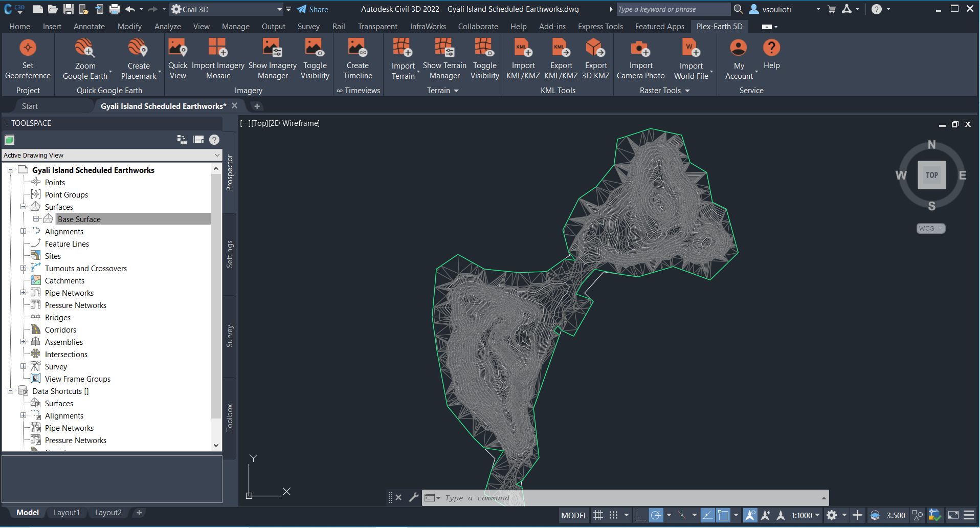Collapse the Data Shortcuts tree node
980x528 pixels.
pos(10,391)
